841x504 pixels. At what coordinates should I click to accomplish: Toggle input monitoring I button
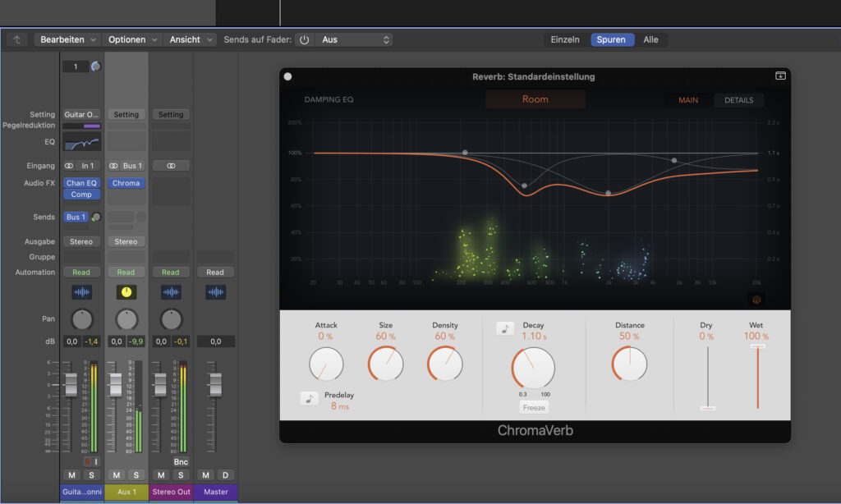pyautogui.click(x=96, y=461)
